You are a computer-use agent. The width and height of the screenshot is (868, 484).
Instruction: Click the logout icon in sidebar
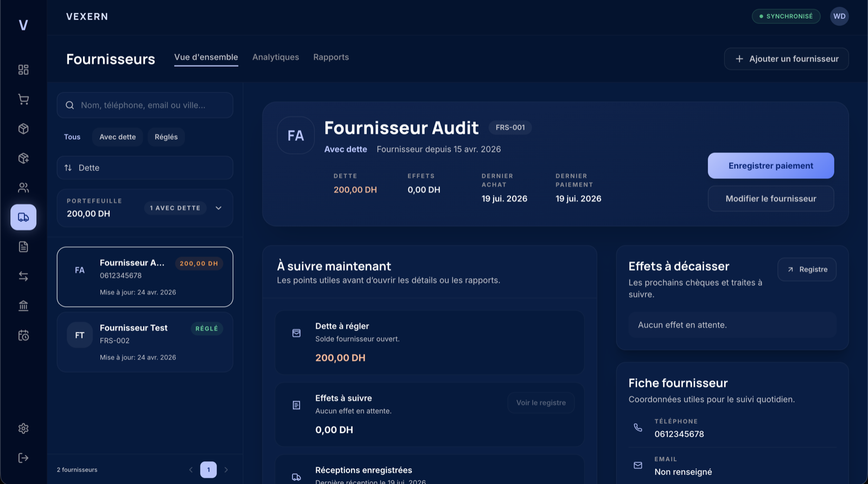pyautogui.click(x=23, y=458)
